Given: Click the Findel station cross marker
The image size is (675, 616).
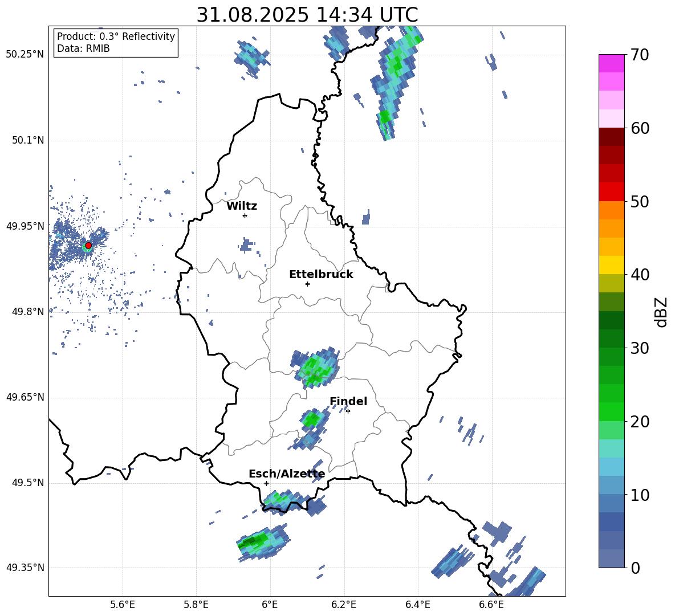Looking at the screenshot, I should (x=348, y=411).
